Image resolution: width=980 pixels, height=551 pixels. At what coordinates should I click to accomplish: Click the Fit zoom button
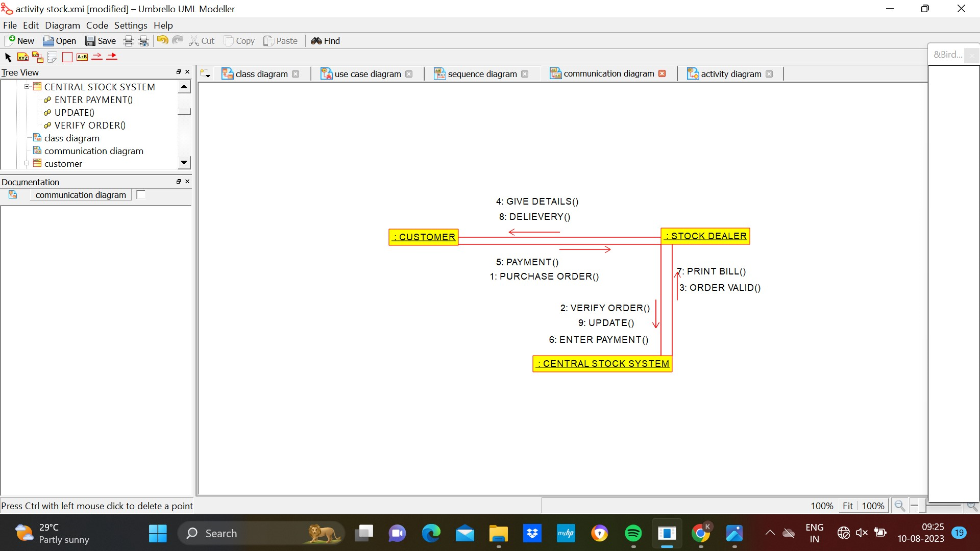click(x=847, y=506)
